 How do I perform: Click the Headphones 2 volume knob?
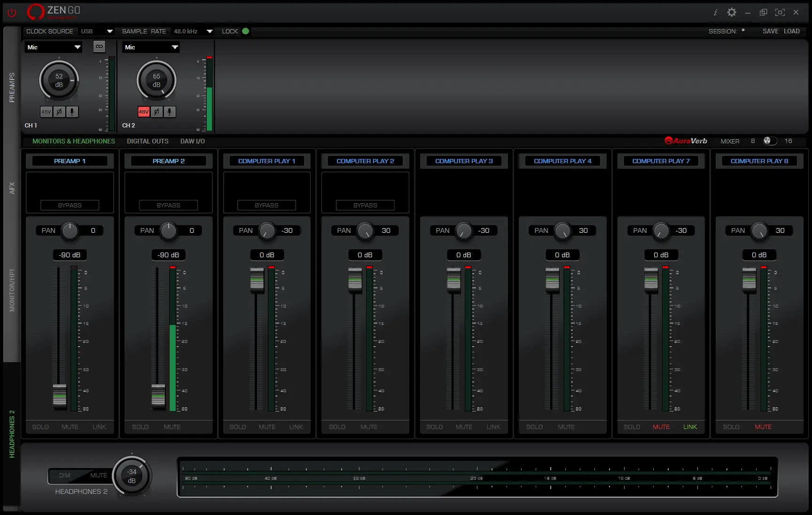point(132,475)
